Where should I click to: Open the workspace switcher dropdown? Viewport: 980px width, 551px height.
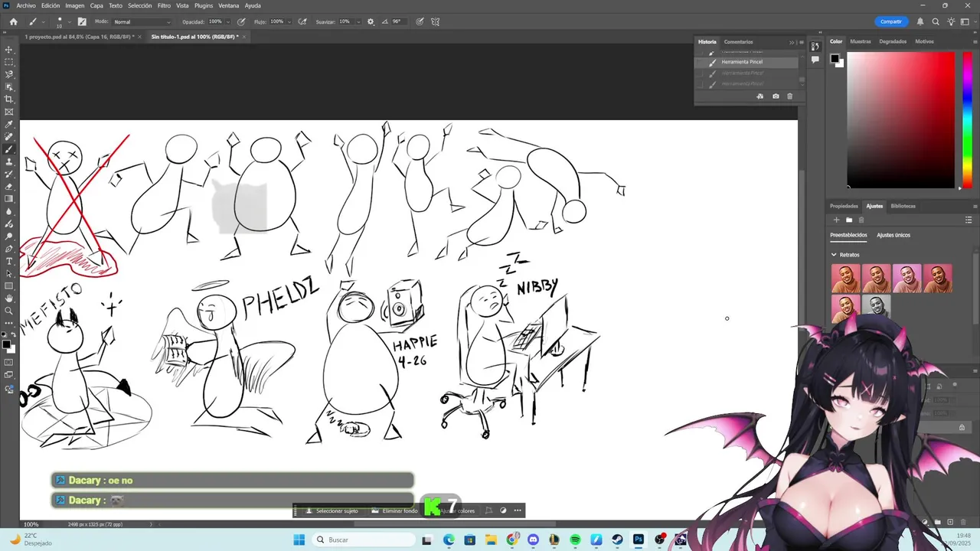click(x=967, y=21)
